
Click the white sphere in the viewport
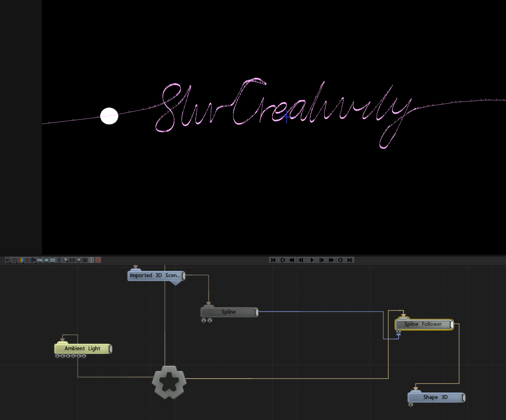[x=109, y=116]
